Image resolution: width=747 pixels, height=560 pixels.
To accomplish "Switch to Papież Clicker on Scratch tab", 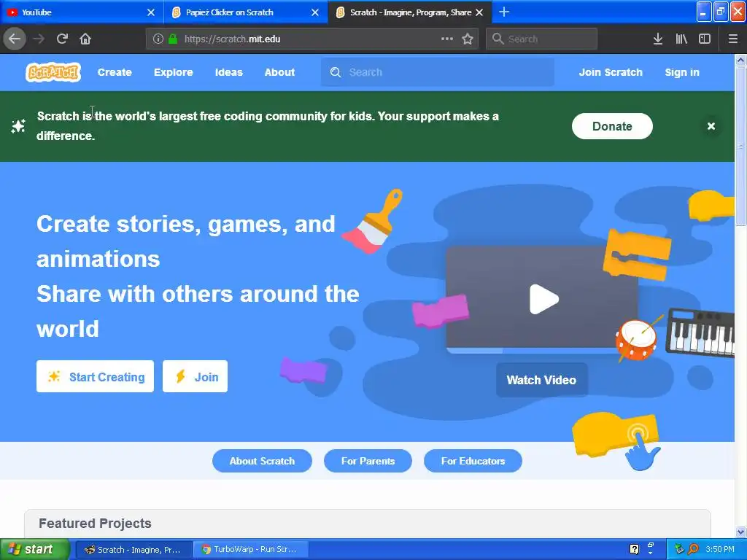I will 247,12.
